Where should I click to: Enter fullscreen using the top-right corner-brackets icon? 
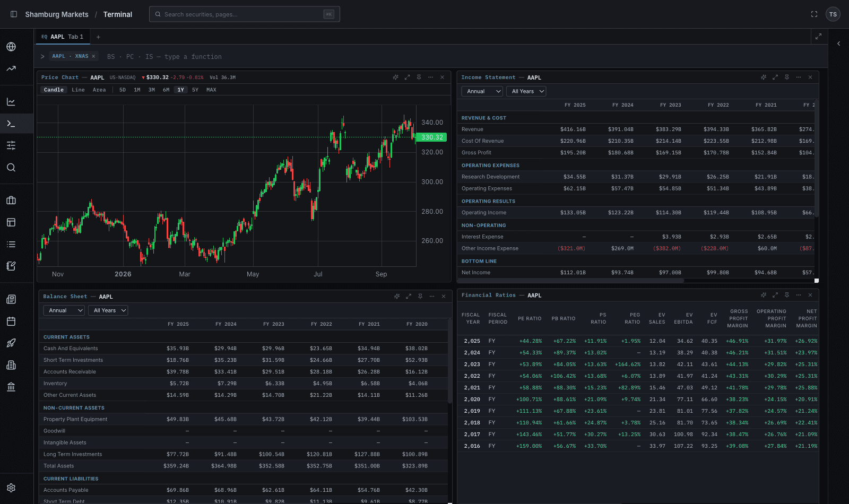[x=814, y=14]
